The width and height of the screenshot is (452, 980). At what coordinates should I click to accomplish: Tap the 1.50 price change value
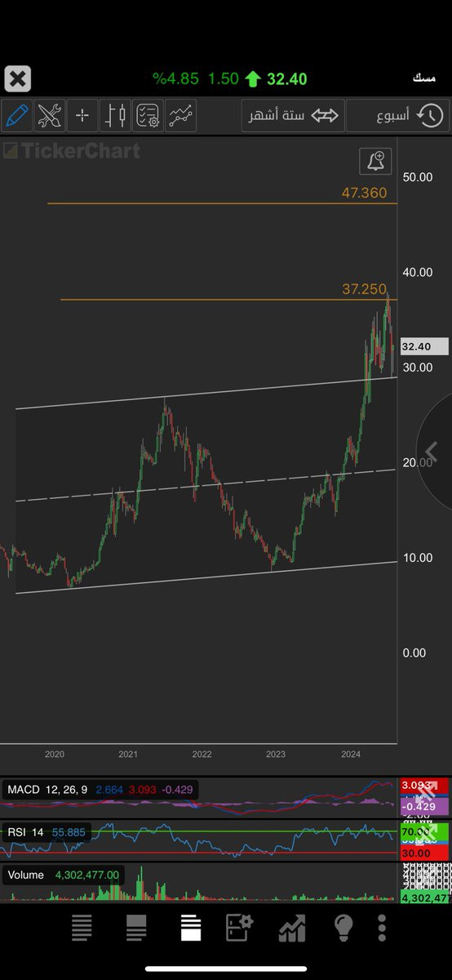point(223,79)
